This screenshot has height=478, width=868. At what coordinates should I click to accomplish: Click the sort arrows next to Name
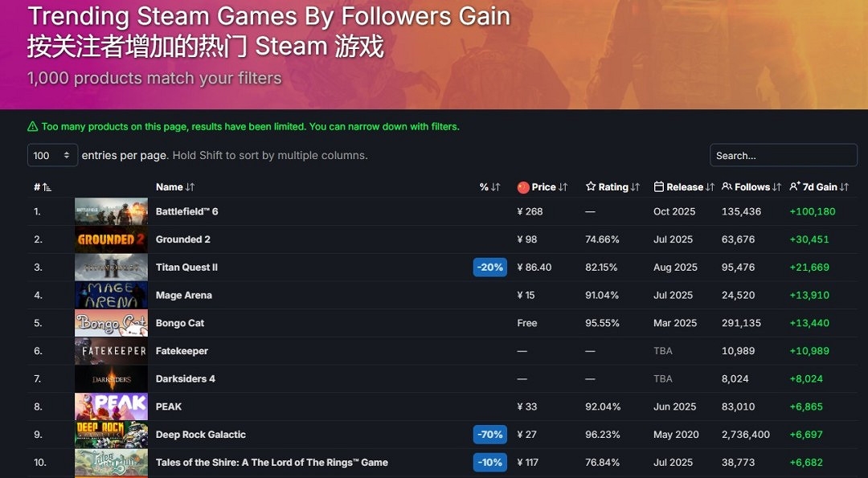pos(190,187)
